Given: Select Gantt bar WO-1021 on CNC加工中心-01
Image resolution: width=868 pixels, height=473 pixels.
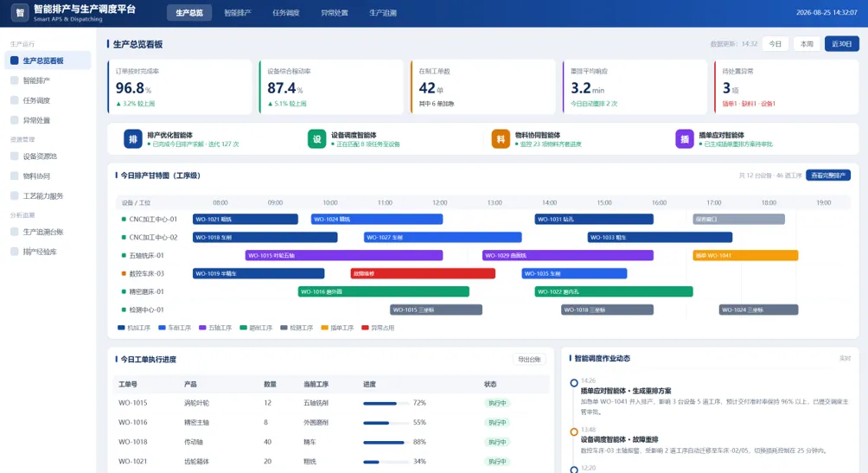Looking at the screenshot, I should tap(246, 220).
